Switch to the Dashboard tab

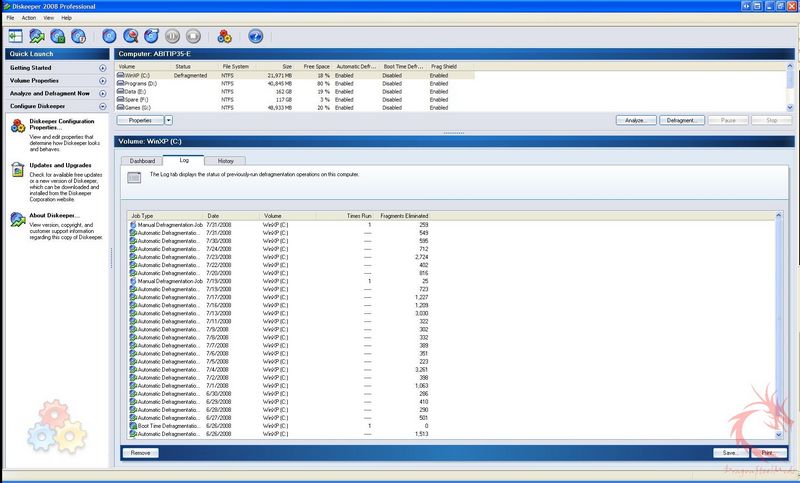pos(142,160)
